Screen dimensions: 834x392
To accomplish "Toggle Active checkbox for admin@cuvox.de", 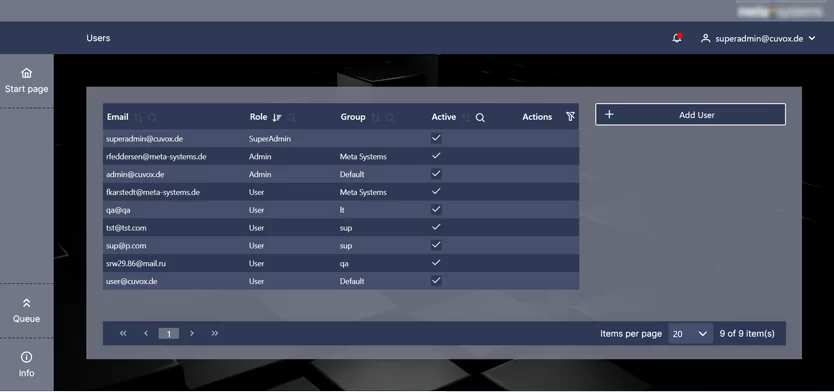I will (436, 174).
